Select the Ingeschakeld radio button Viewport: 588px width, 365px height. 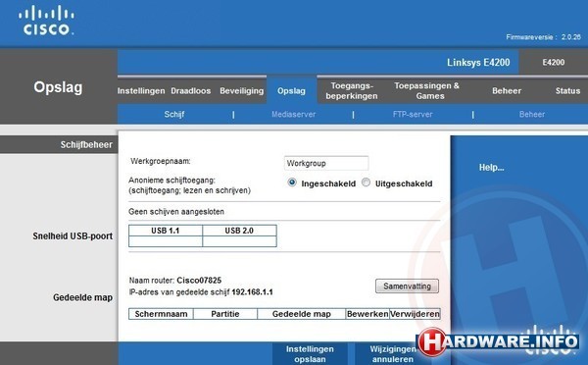click(x=292, y=182)
